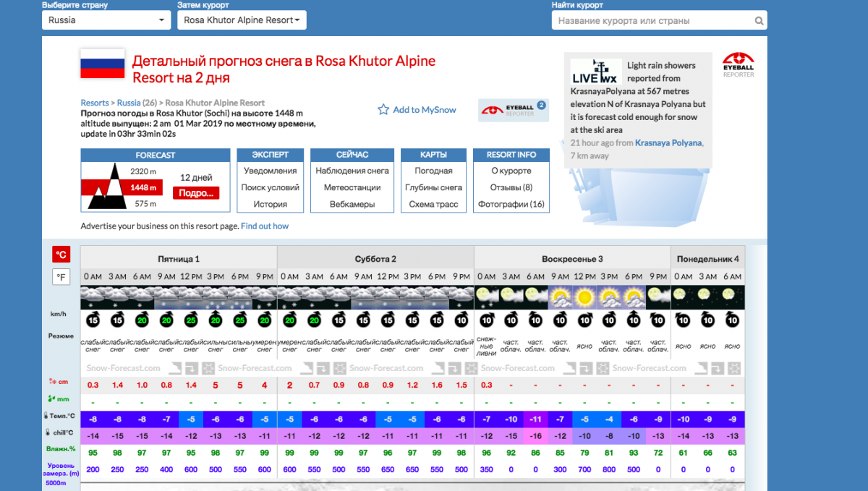Open the RESORT INFO menu header
Screen dimensions: 868x491
coord(511,155)
